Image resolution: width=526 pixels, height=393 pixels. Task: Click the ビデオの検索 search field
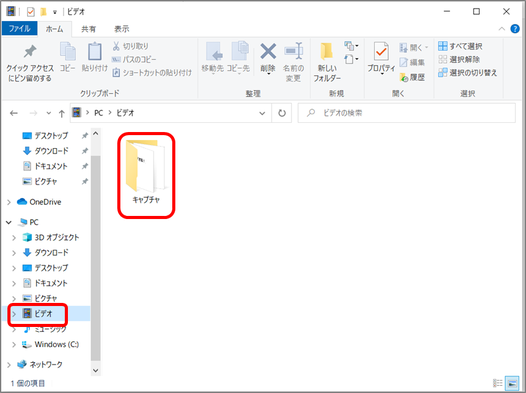[x=407, y=113]
